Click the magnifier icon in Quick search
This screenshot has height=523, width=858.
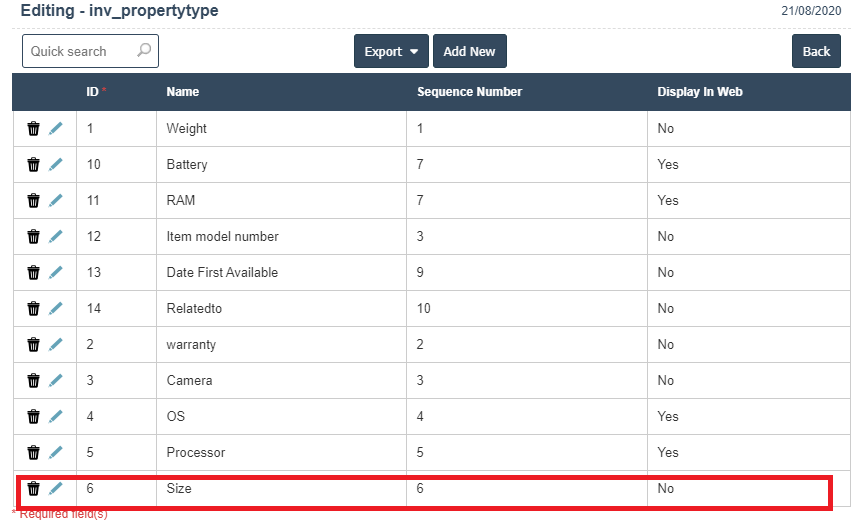144,51
